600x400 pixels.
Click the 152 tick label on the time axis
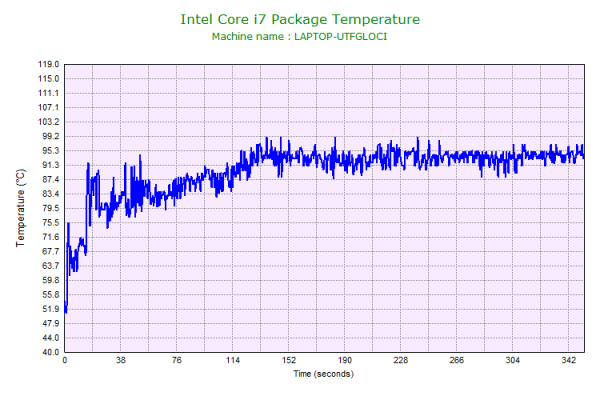click(x=289, y=360)
